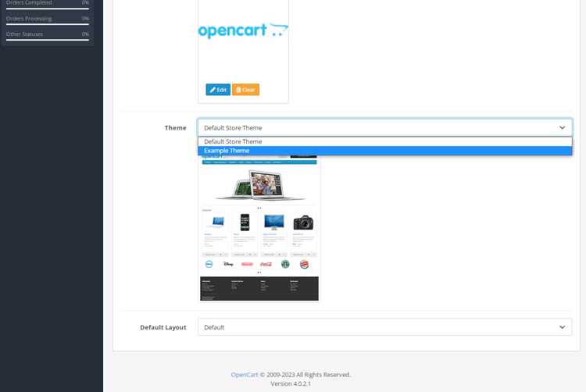The image size is (586, 392).
Task: Expand the Default Layout dropdown chevron
Action: 562,327
